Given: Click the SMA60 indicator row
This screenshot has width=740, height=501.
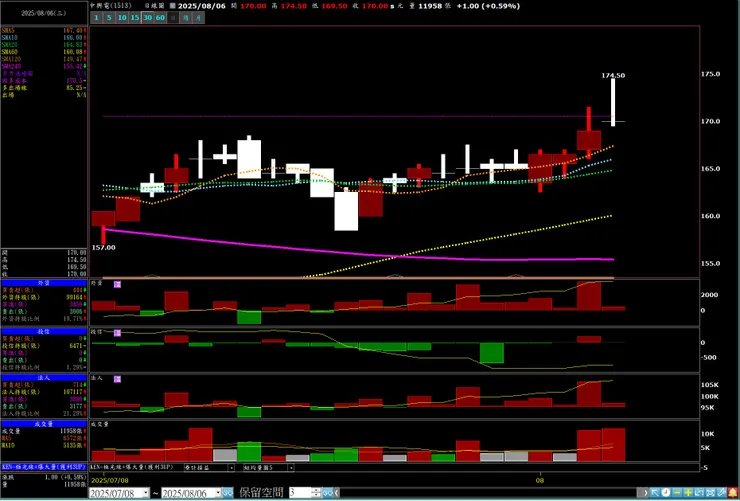Looking at the screenshot, I should (x=44, y=51).
